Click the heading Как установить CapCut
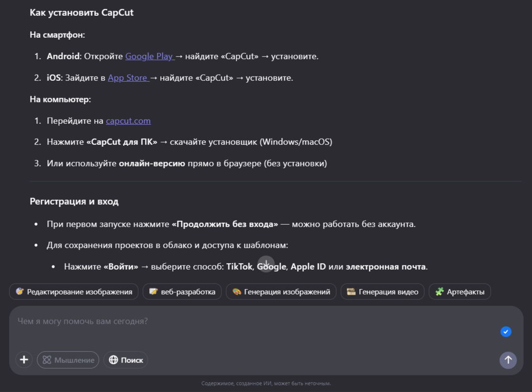532x392 pixels. tap(82, 12)
